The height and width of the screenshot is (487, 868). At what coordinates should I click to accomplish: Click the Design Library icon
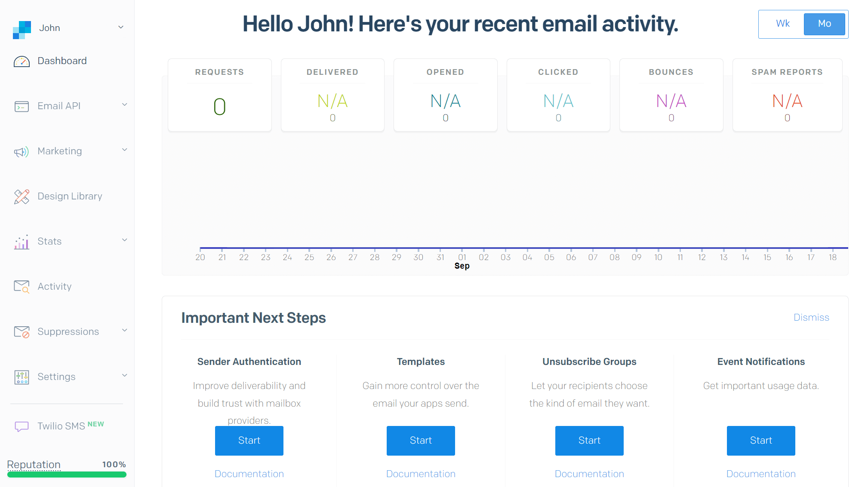point(22,196)
